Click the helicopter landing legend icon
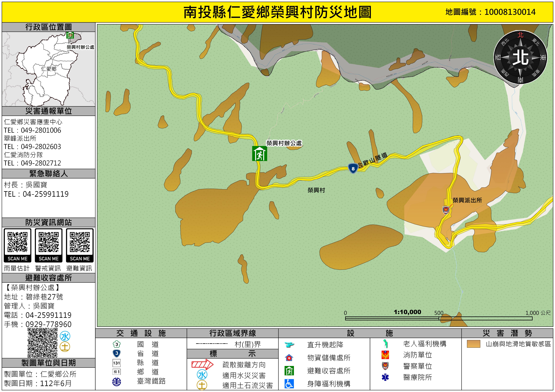Image resolution: width=555 pixels, height=392 pixels. click(289, 344)
